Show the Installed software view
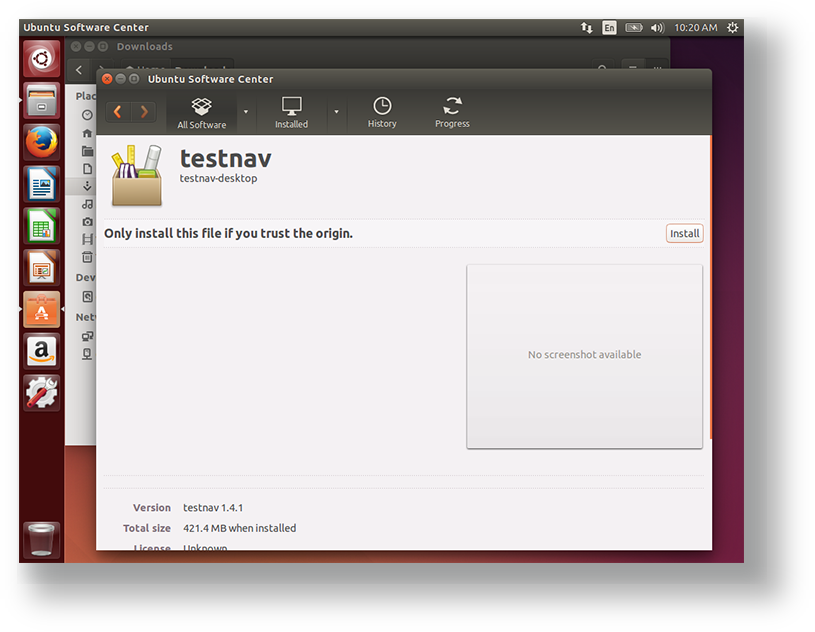The height and width of the screenshot is (632, 815). [291, 113]
